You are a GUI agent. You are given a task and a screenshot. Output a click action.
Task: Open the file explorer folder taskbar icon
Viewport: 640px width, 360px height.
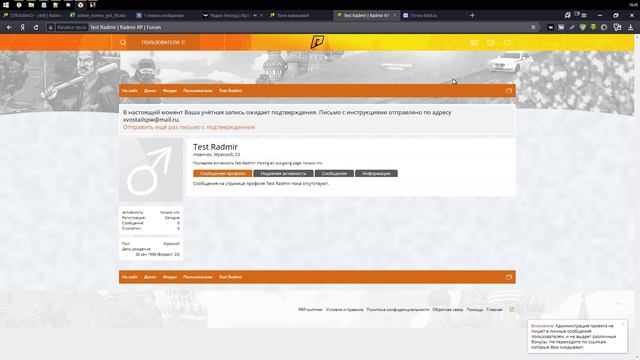tap(31, 5)
